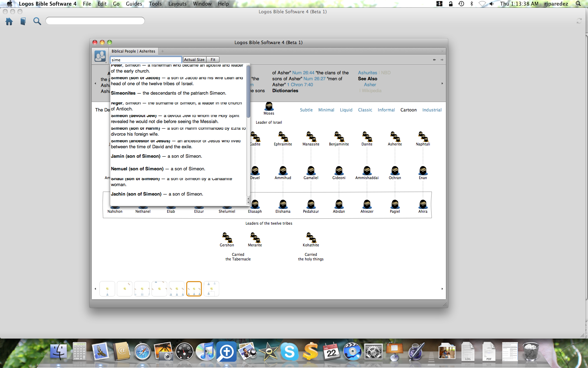
Task: Select the Ephraimite group icon
Action: coord(283,137)
